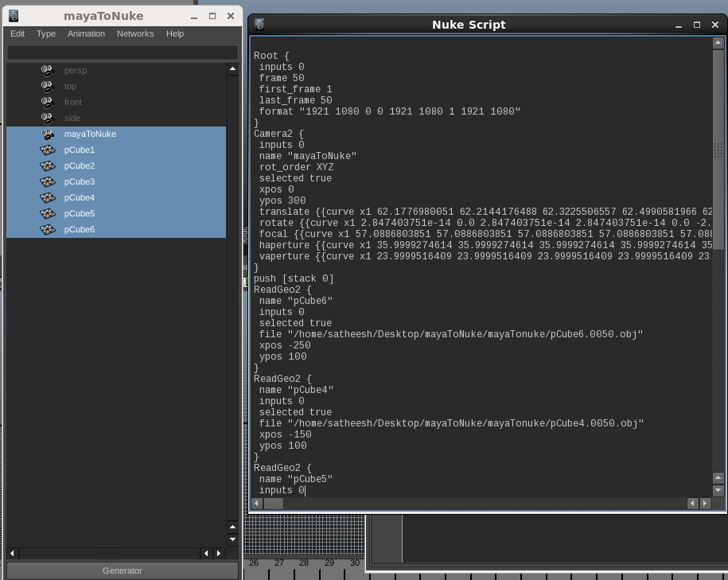Click the front camera icon
The height and width of the screenshot is (580, 728).
point(48,102)
